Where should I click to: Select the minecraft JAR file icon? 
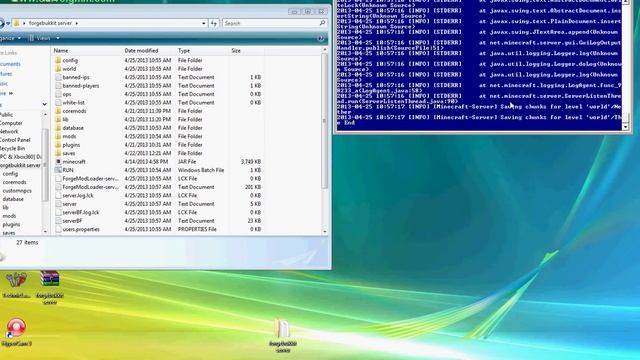pyautogui.click(x=58, y=162)
